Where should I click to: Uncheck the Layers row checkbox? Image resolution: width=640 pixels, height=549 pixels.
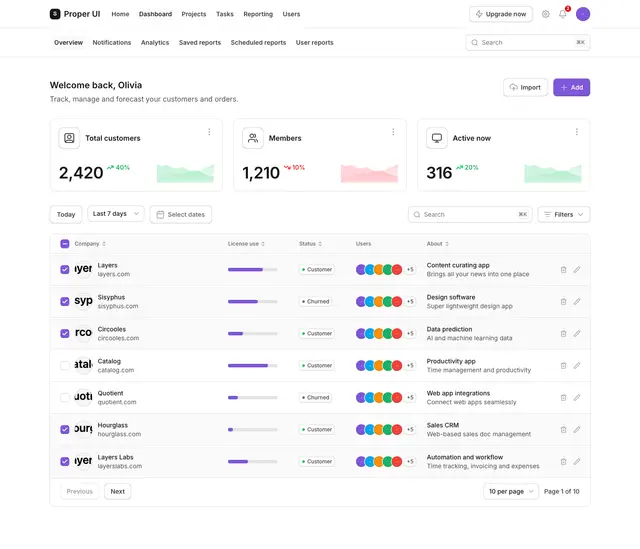click(64, 269)
